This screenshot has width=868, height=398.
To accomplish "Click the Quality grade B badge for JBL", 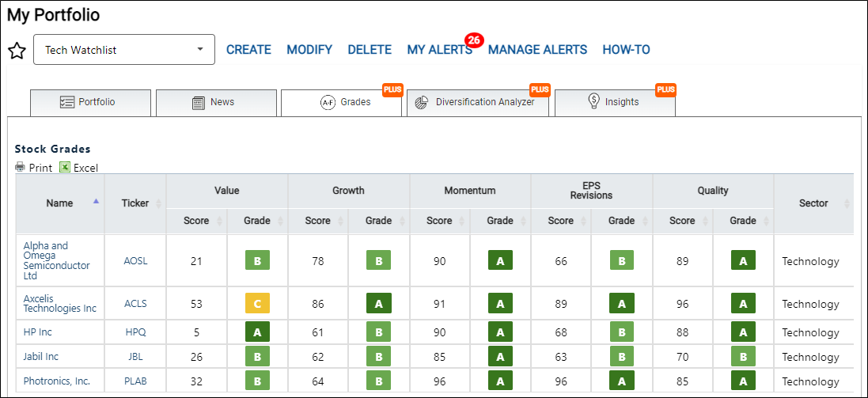I will click(x=743, y=357).
